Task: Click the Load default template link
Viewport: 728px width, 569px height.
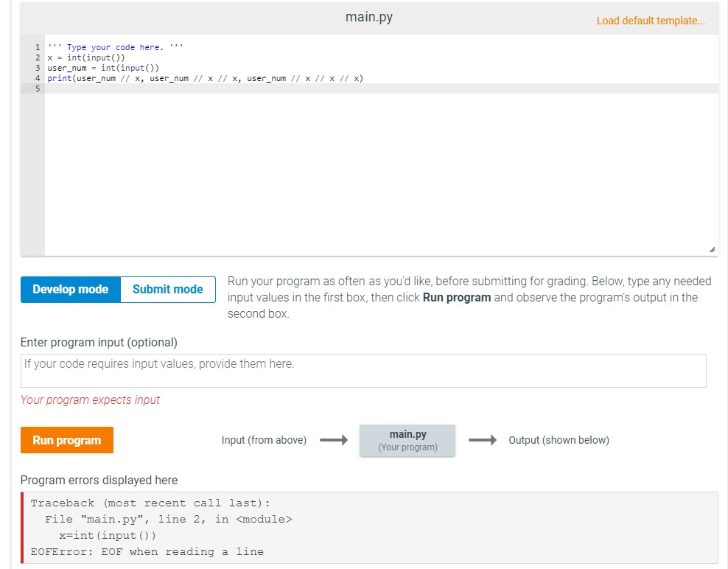Action: [651, 21]
